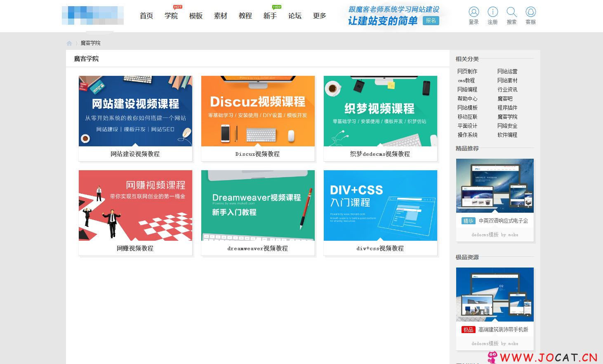Viewport: 603px width, 364px height.
Task: Select 网站运营 category link
Action: [507, 71]
